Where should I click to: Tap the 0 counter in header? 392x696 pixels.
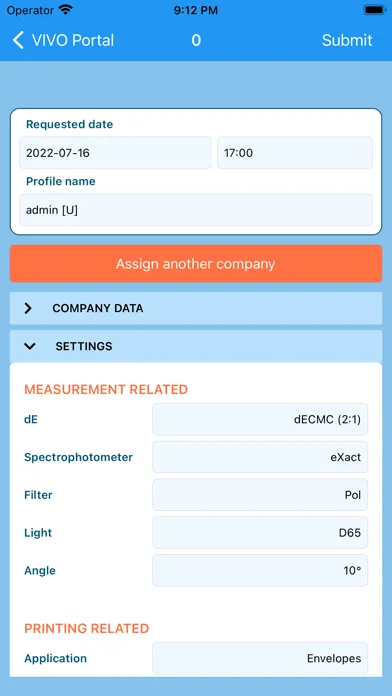(196, 40)
